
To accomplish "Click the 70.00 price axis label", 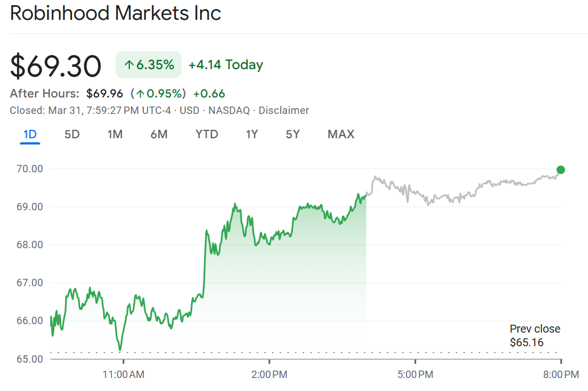I will click(x=31, y=169).
